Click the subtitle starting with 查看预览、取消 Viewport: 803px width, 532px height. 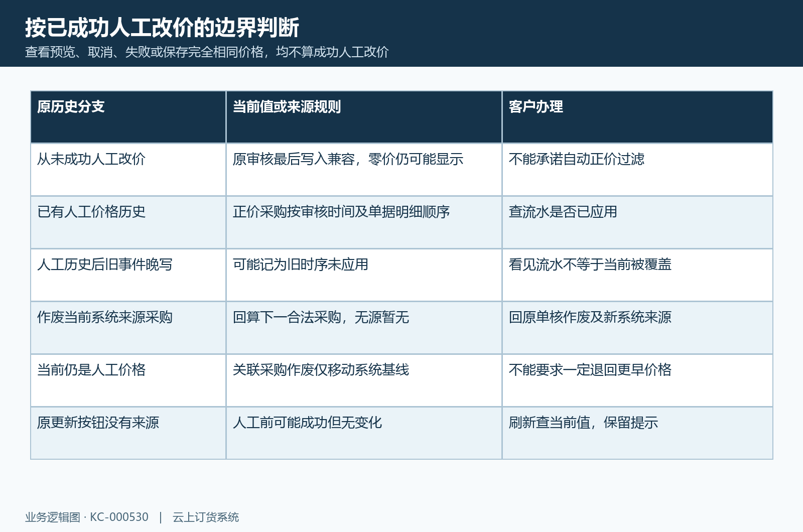click(x=207, y=52)
